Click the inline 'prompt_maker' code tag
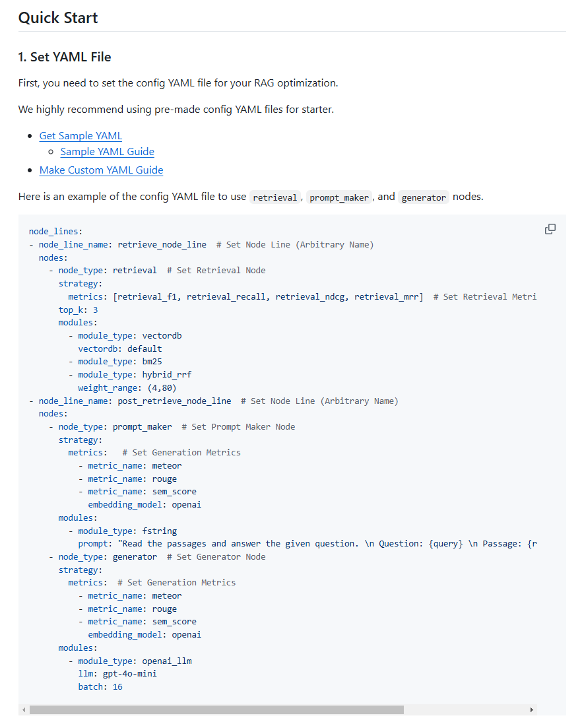This screenshot has width=582, height=728. click(x=339, y=197)
